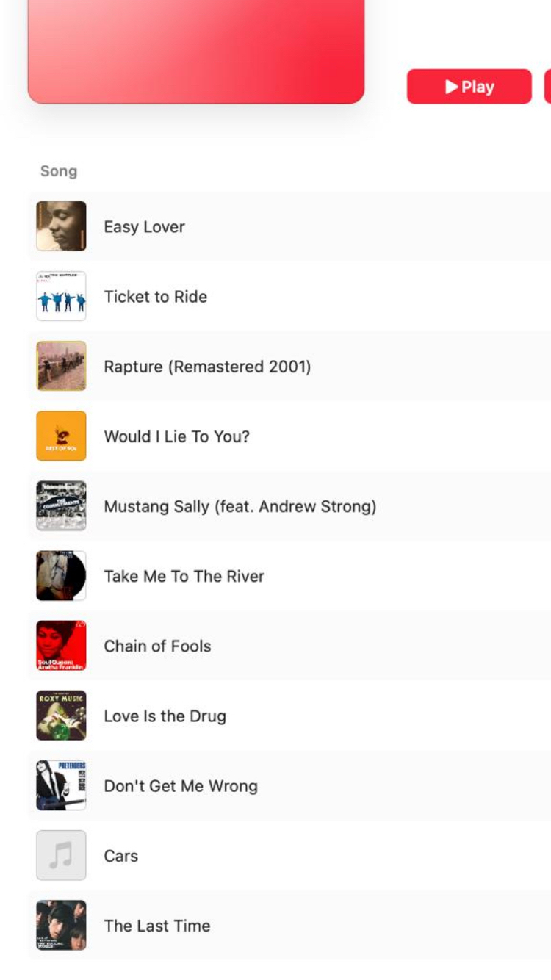Viewport: 551px width, 980px height.
Task: Select the Chain of Fools title
Action: (157, 646)
